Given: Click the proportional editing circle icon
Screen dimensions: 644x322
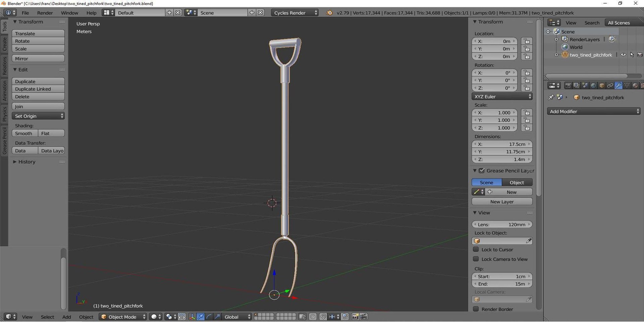Looking at the screenshot, I should pyautogui.click(x=313, y=317).
